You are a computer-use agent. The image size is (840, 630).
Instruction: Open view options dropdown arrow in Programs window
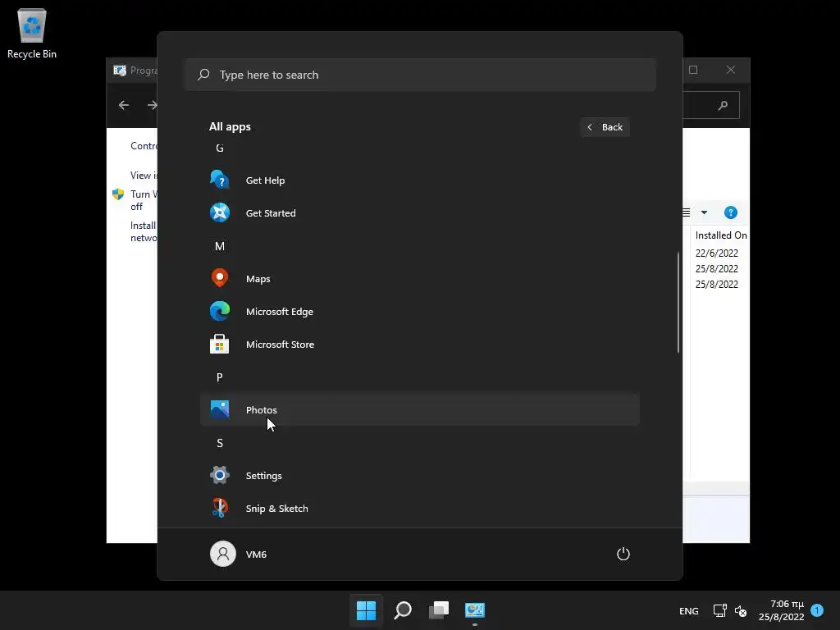(x=704, y=212)
